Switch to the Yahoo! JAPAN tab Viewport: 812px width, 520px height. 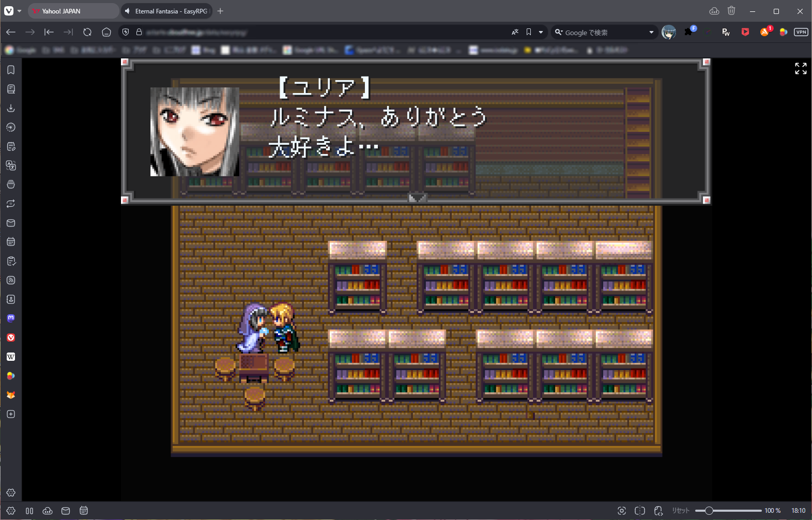tap(73, 11)
